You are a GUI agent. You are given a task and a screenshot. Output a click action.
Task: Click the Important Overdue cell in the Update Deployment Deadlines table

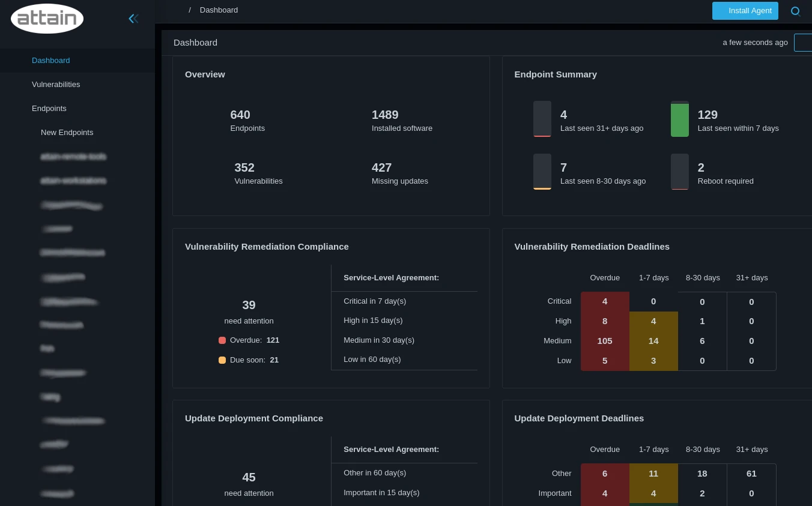click(x=605, y=493)
